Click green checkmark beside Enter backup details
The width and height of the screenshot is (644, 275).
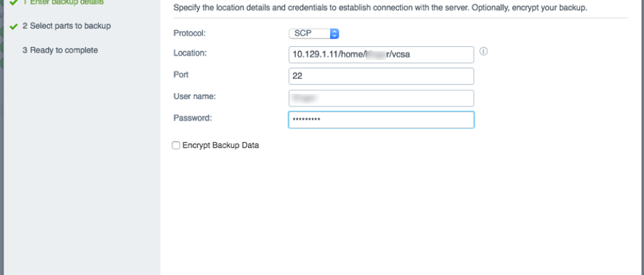click(13, 3)
